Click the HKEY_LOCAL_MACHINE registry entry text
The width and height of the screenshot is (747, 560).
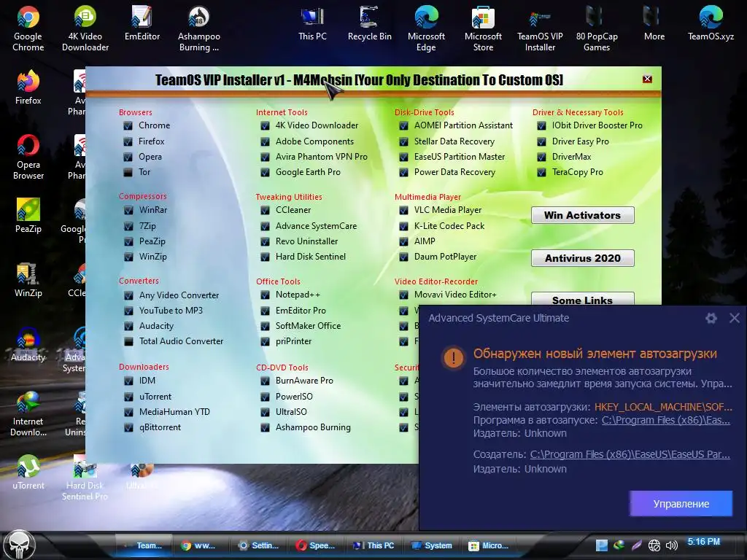click(663, 407)
